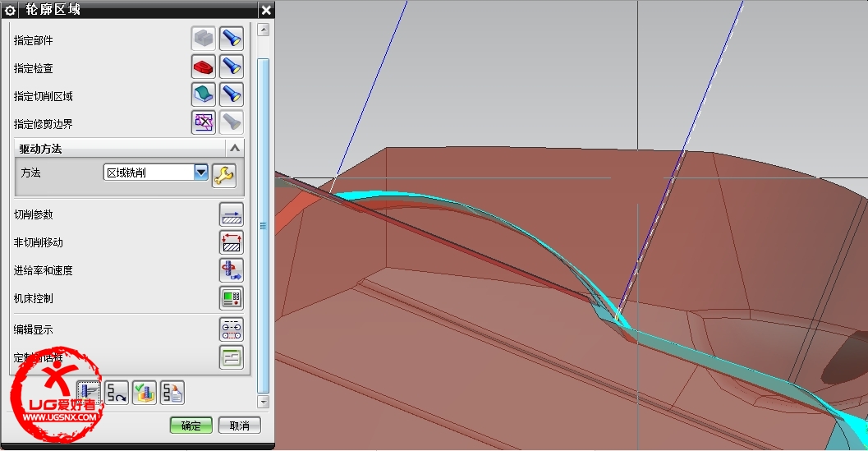Click the List toolpath icon
This screenshot has height=451, width=868.
coord(172,393)
